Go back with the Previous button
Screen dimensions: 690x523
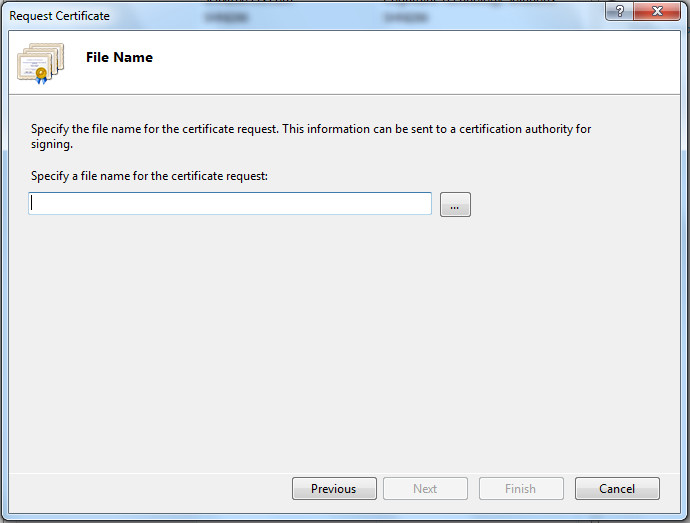click(334, 489)
